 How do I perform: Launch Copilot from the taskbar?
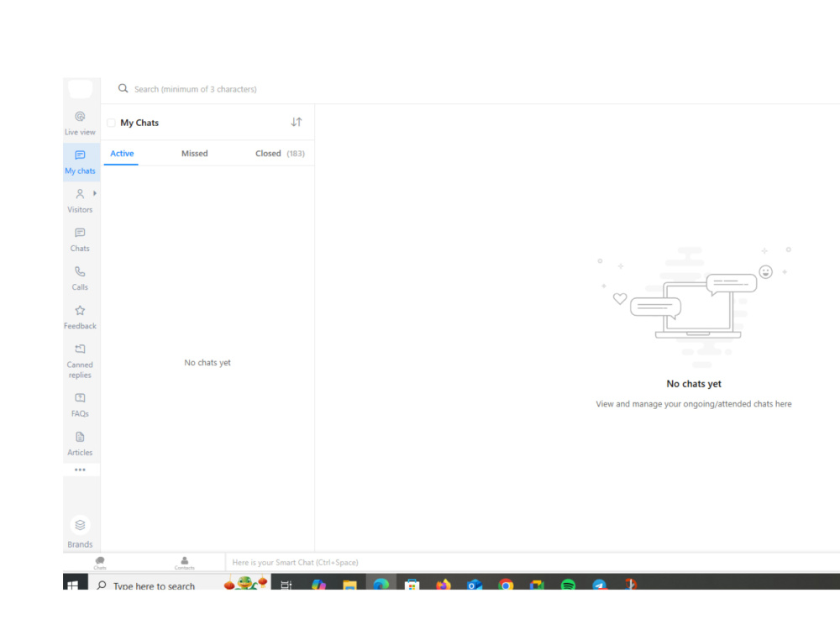click(x=318, y=585)
